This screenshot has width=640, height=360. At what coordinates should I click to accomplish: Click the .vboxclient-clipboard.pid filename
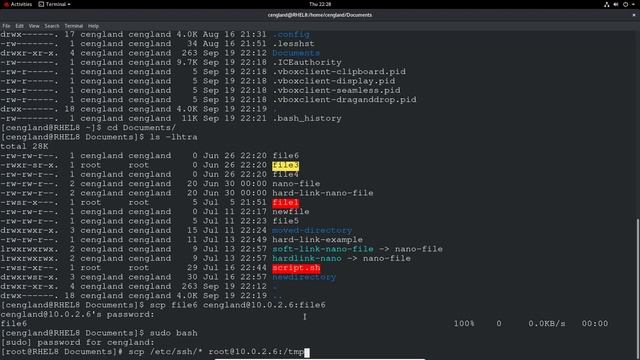tap(339, 72)
